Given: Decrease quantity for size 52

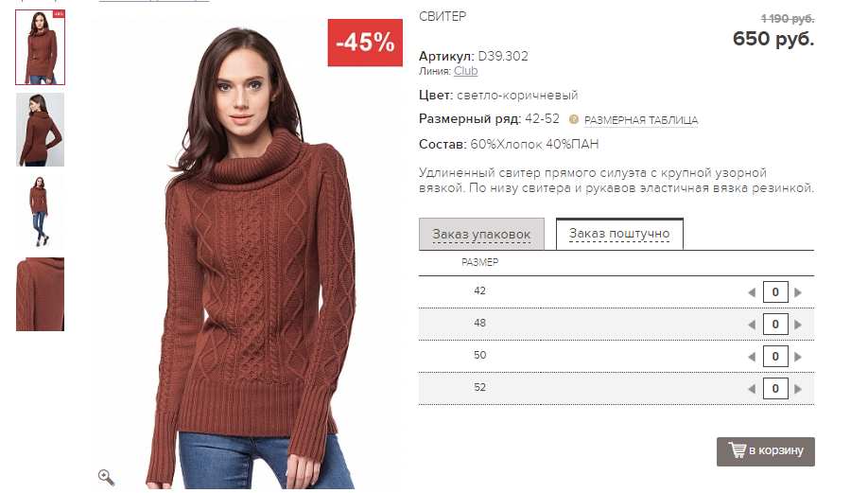Looking at the screenshot, I should coord(751,389).
